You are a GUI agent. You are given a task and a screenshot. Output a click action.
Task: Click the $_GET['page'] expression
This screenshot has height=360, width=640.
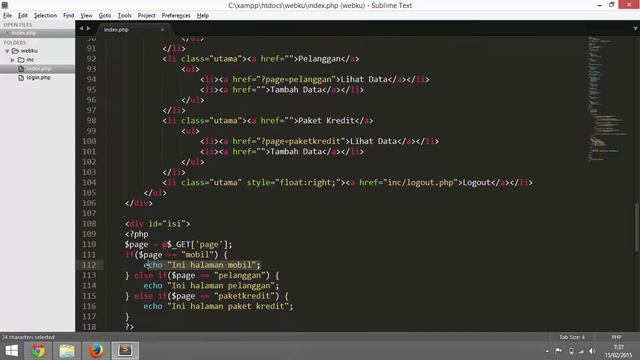[199, 244]
